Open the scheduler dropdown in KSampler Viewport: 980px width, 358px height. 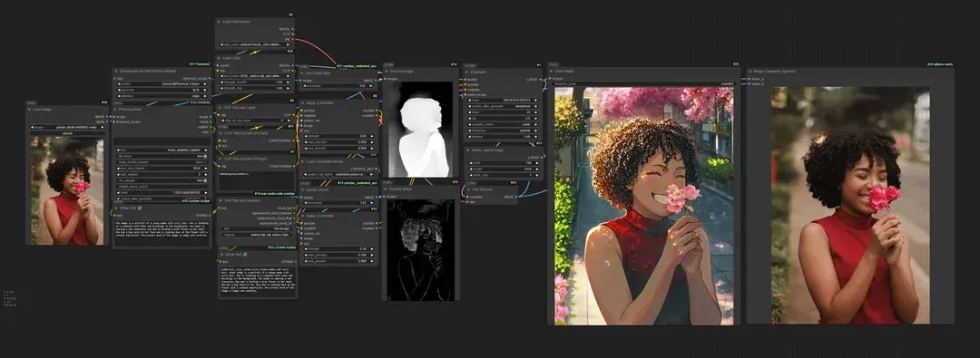click(x=503, y=131)
